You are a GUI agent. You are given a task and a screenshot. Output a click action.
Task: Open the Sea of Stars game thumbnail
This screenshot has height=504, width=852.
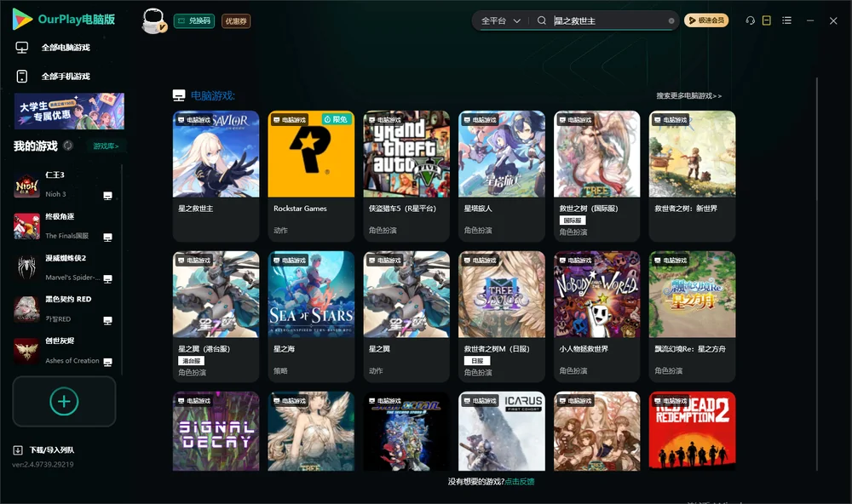[311, 295]
